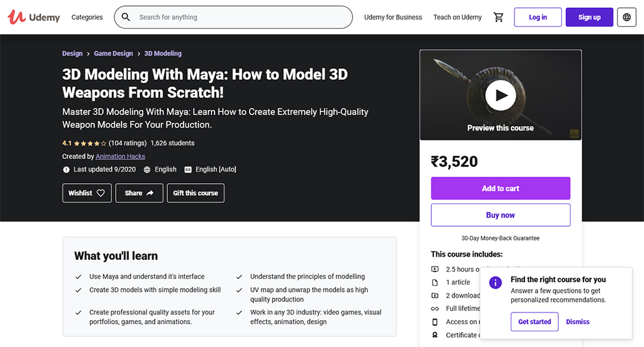644x347 pixels.
Task: Click the closed captions CC icon
Action: click(188, 170)
